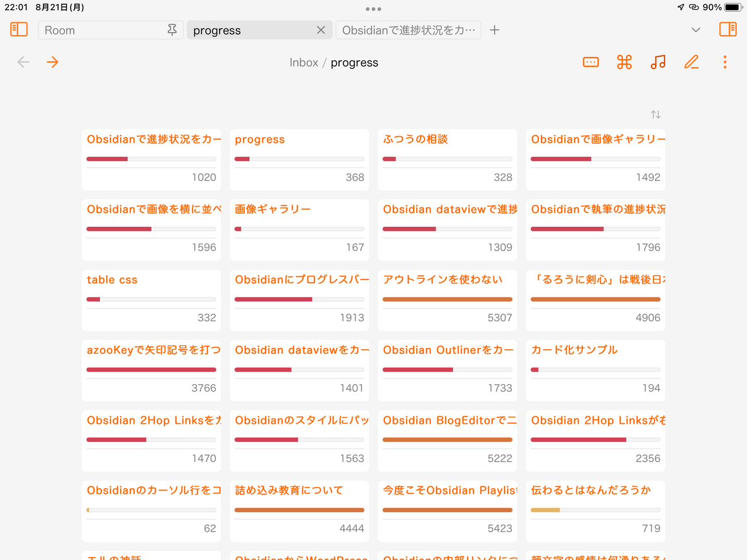Click the 2356 word count
The image size is (747, 560).
tap(648, 458)
